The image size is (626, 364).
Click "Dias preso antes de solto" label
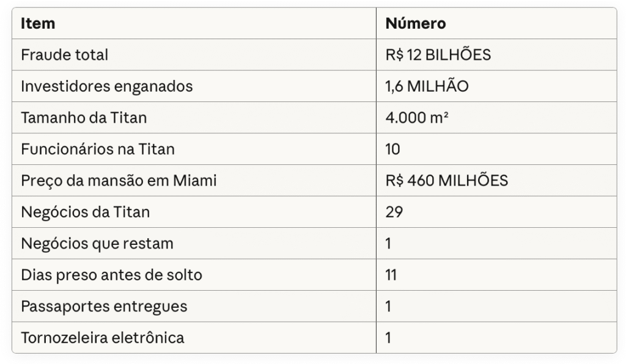coord(111,275)
